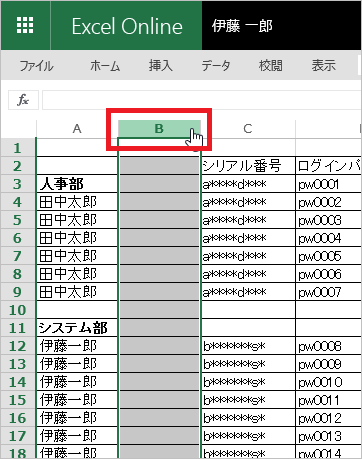Viewport: 362px width, 459px height.
Task: Open the 表示 tab
Action: [x=323, y=65]
